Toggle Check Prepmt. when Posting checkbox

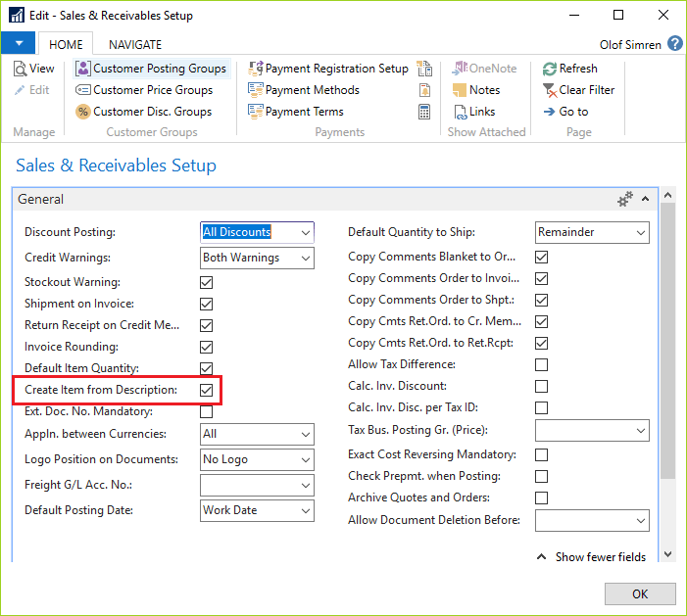[542, 476]
